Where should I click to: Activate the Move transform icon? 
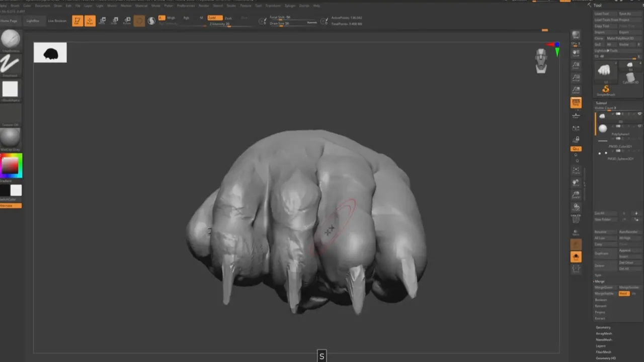tap(103, 21)
